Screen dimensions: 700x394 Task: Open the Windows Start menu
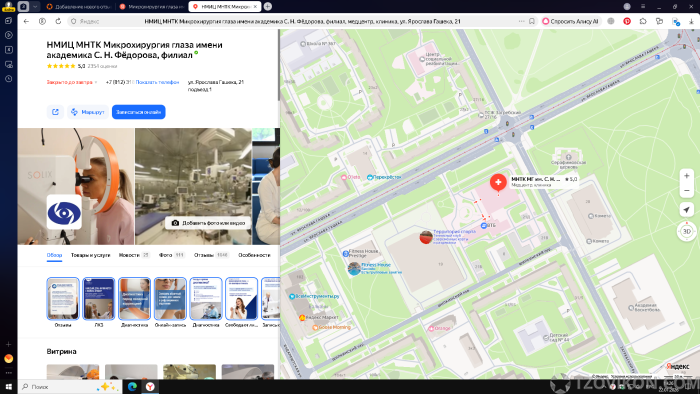tap(8, 387)
